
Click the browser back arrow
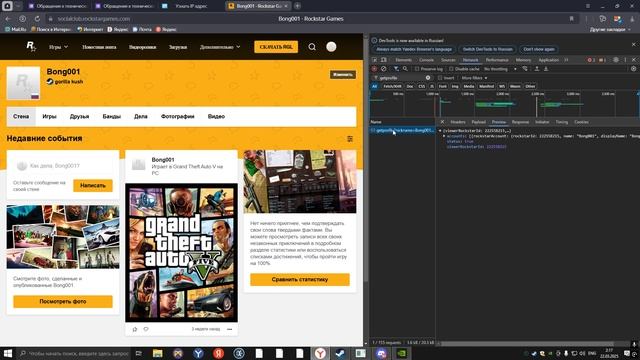pyautogui.click(x=8, y=19)
